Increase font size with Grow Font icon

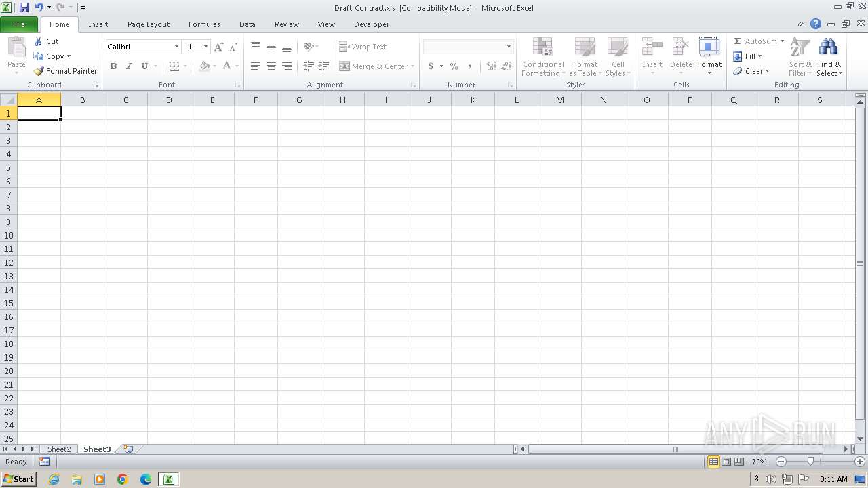point(218,47)
